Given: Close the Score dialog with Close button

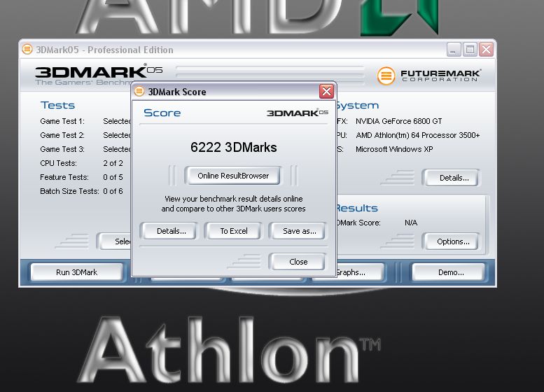Looking at the screenshot, I should 298,262.
